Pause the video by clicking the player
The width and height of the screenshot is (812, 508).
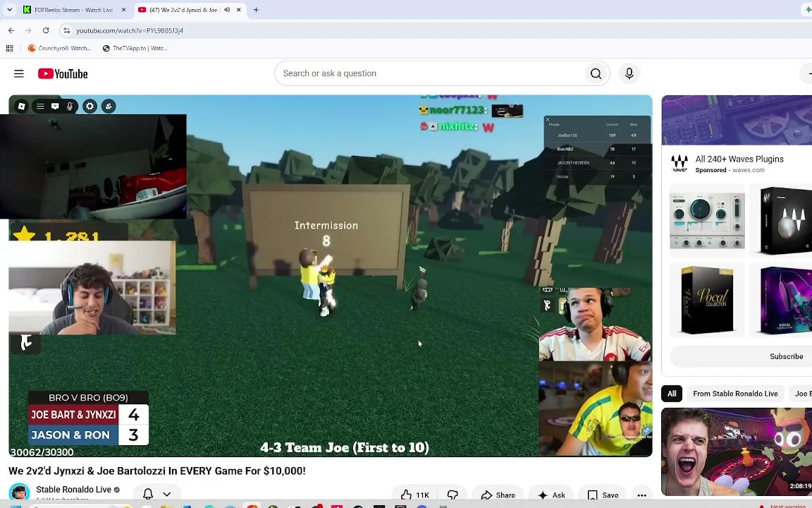331,276
